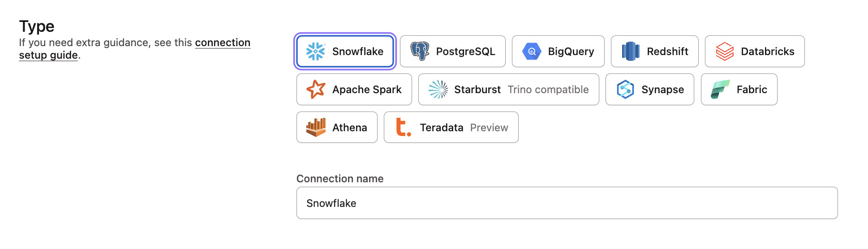
Task: Click the Teradata orange t icon
Action: pyautogui.click(x=403, y=128)
